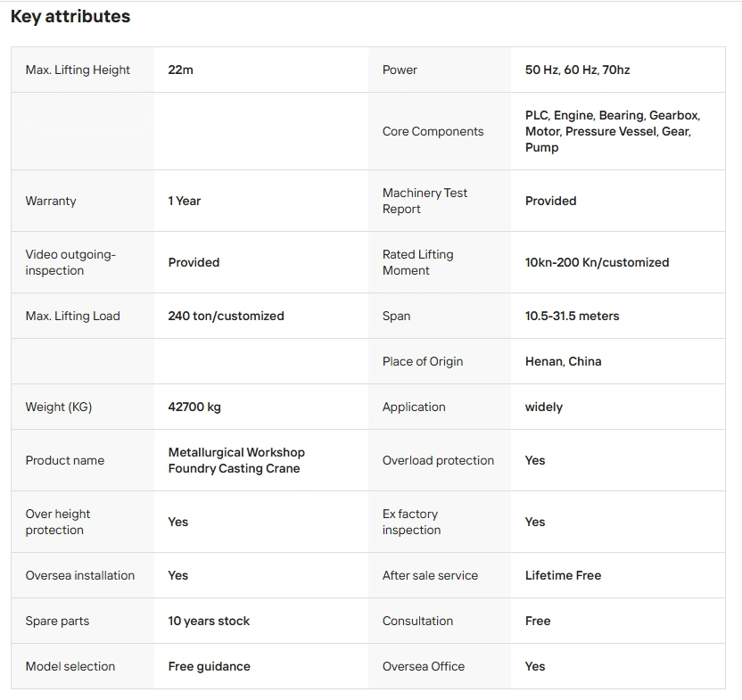Click the Free guidance model selection value
The height and width of the screenshot is (700, 742).
point(209,666)
